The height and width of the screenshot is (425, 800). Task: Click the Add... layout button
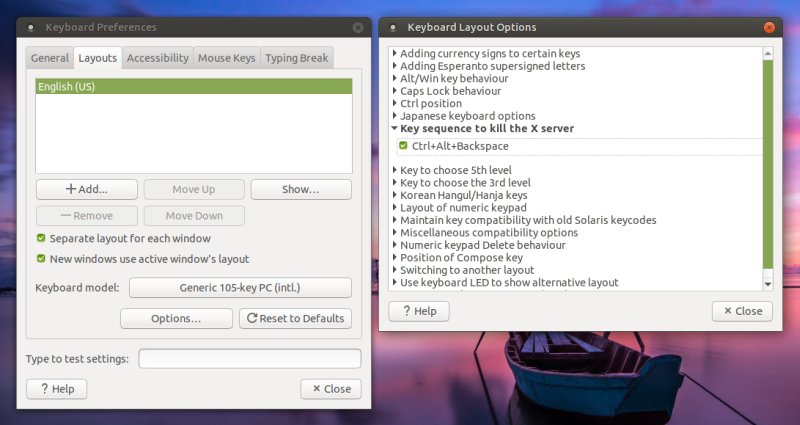click(86, 189)
